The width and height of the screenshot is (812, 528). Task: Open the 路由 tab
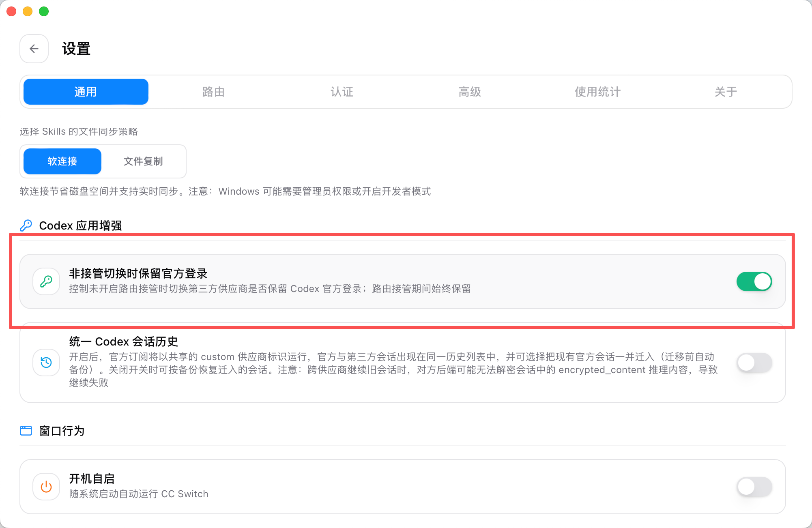(214, 92)
